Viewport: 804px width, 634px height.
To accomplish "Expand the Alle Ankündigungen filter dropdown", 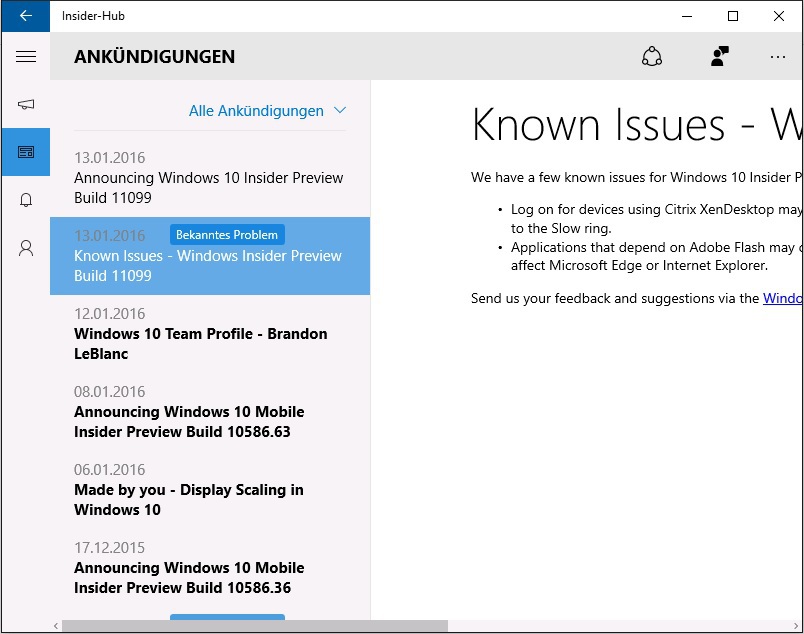I will point(267,111).
